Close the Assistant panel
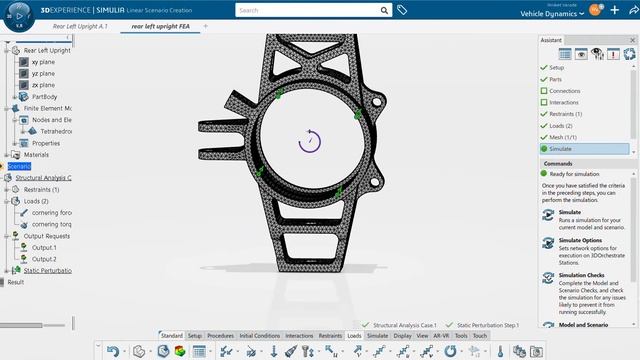This screenshot has height=360, width=640. pyautogui.click(x=632, y=40)
